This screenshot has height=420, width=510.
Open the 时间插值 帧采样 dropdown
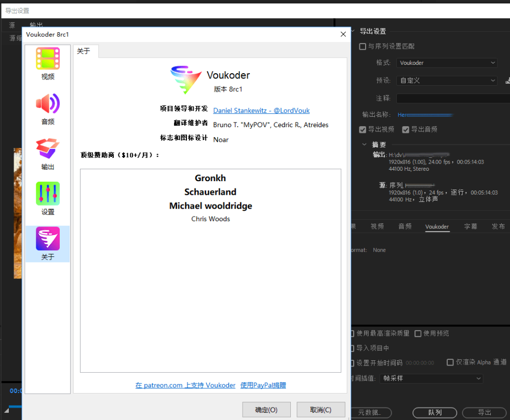pos(431,378)
